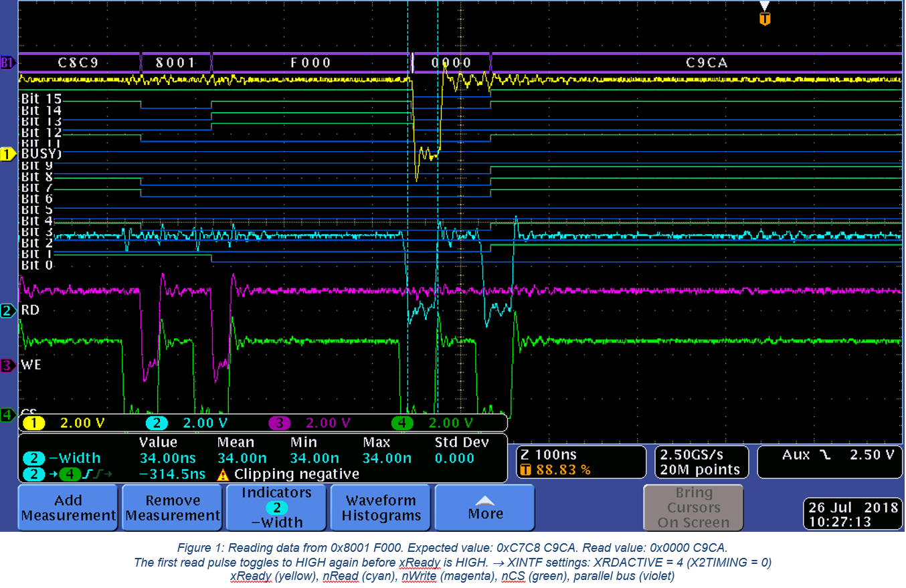The height and width of the screenshot is (588, 906).
Task: Toggle the −Width Indicators display
Action: point(275,508)
